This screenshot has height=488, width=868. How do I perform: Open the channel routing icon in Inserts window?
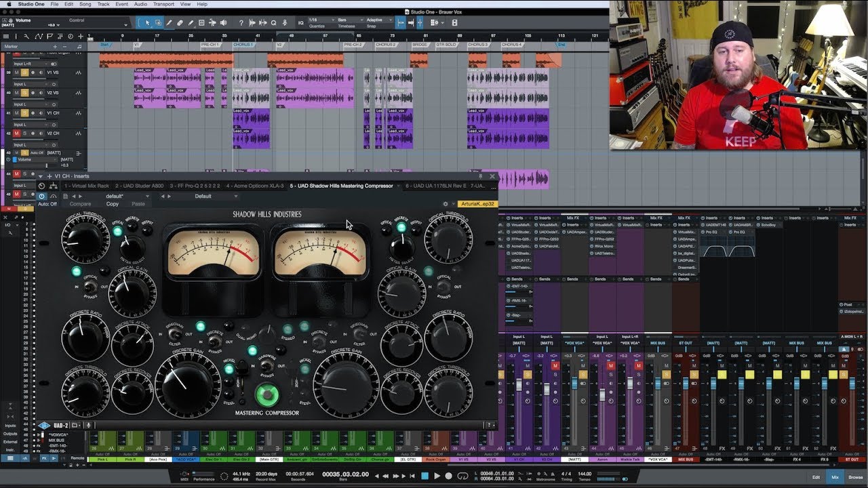[53, 186]
